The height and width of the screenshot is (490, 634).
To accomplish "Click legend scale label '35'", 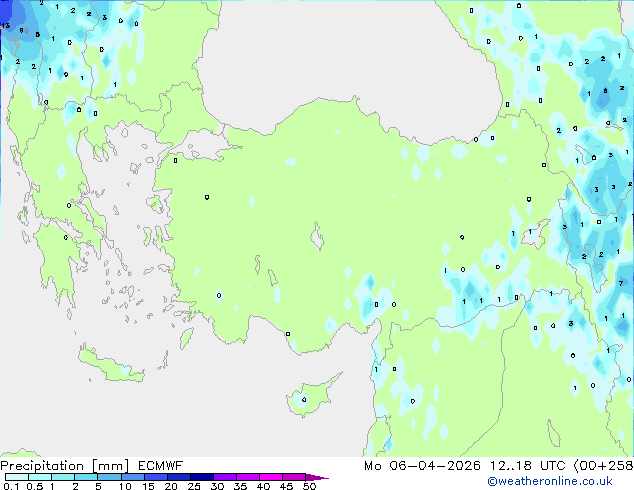I will tap(240, 486).
